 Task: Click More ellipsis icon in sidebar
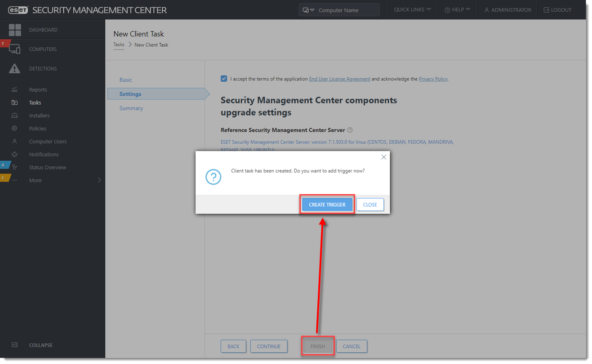click(14, 180)
